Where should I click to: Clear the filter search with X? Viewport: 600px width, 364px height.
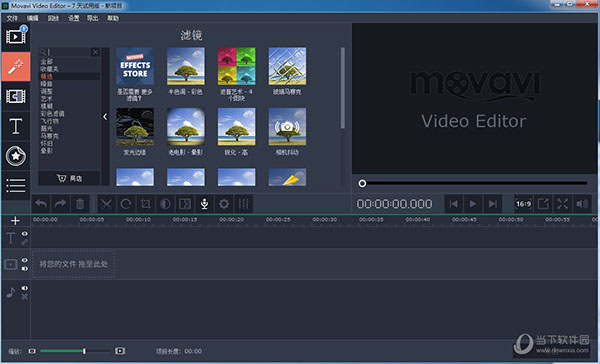95,52
